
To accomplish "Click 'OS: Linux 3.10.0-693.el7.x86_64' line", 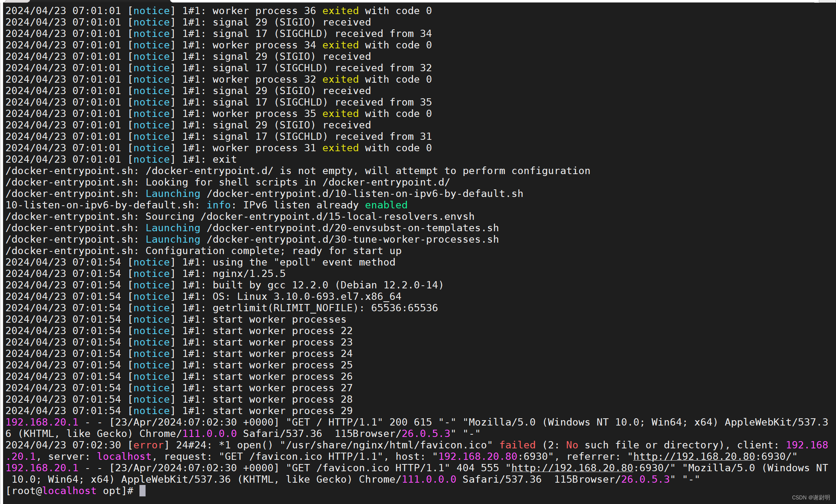I will [x=203, y=296].
